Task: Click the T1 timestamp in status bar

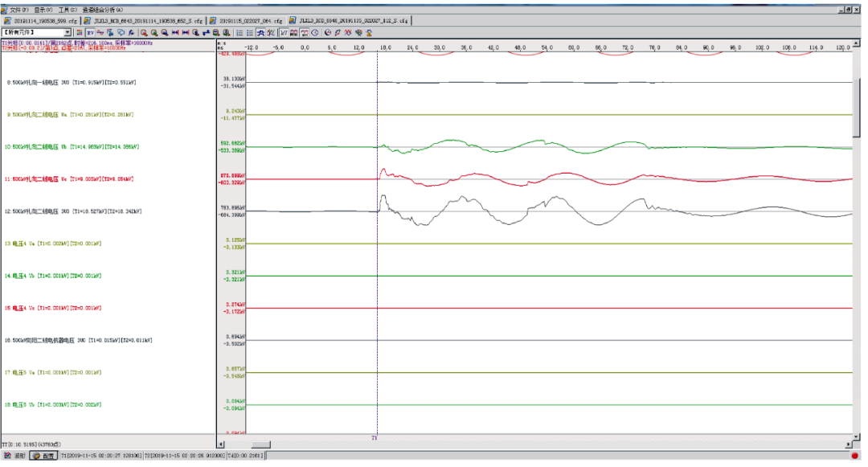Action: 100,456
